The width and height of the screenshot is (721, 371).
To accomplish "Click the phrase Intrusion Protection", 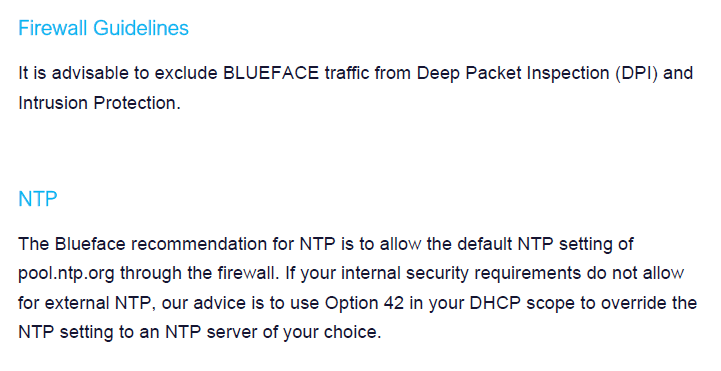I will coord(99,103).
